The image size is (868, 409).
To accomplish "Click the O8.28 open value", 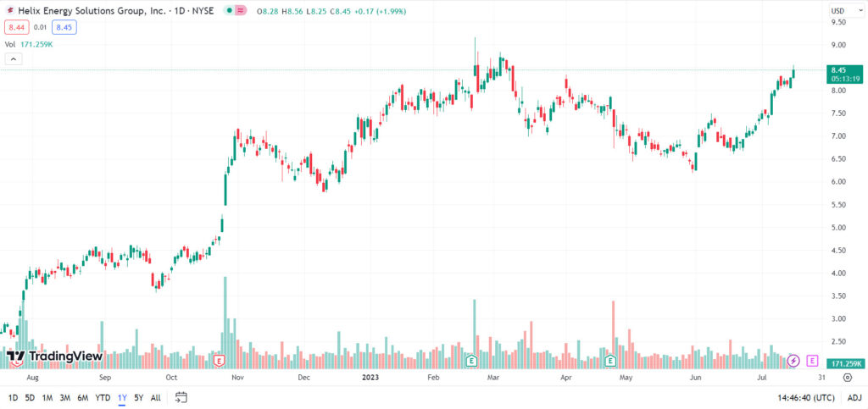I will (x=268, y=11).
